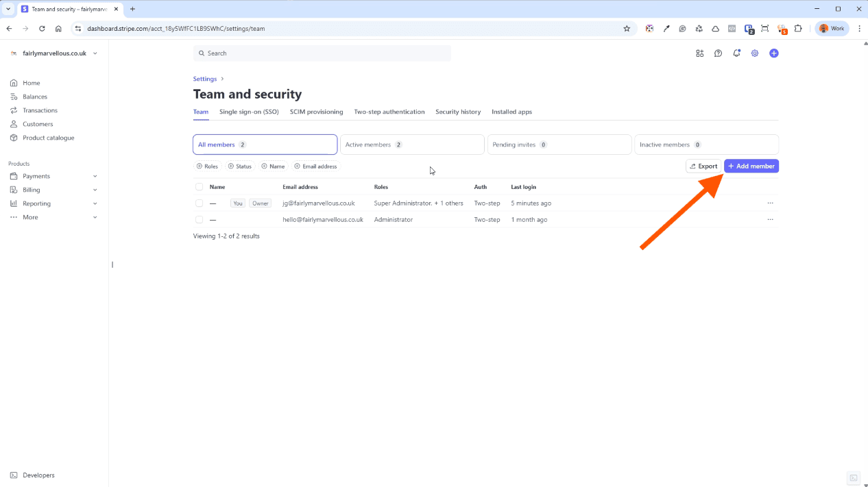Select checkbox for jg@fairlymarvellous.co.uk row
868x487 pixels.
[x=199, y=203]
